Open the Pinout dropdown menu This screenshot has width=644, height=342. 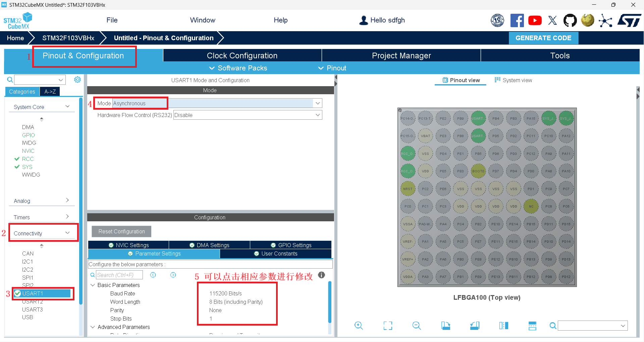332,68
